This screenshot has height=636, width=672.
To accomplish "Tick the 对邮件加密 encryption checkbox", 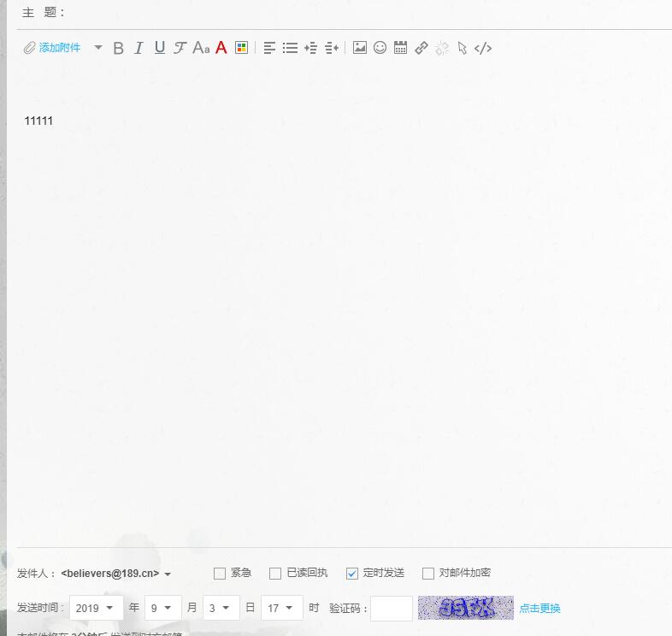I will coord(428,574).
